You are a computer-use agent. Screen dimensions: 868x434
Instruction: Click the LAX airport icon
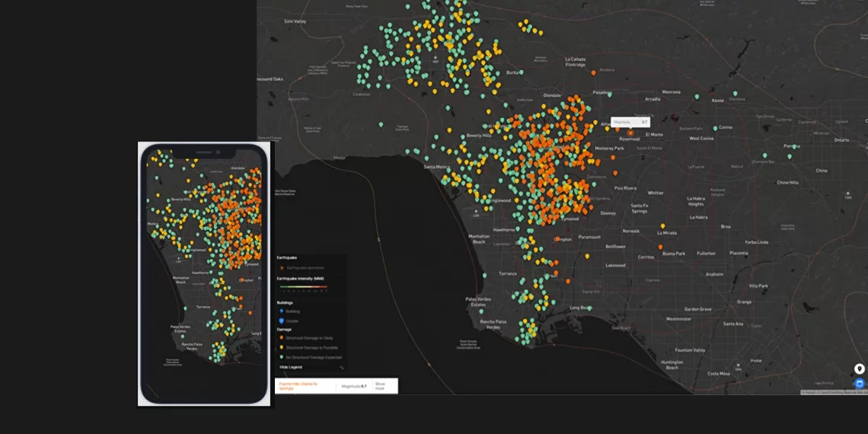point(476,212)
